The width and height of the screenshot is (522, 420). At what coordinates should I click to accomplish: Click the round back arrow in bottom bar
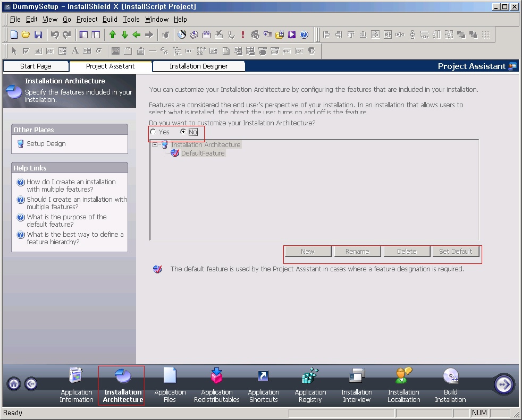(31, 384)
